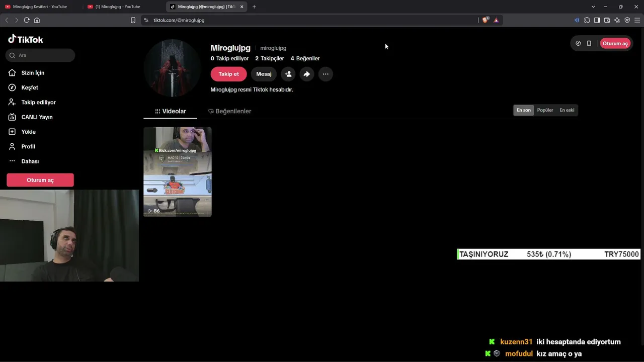Click the add friend person icon
Viewport: 644px width, 362px height.
coord(288,74)
